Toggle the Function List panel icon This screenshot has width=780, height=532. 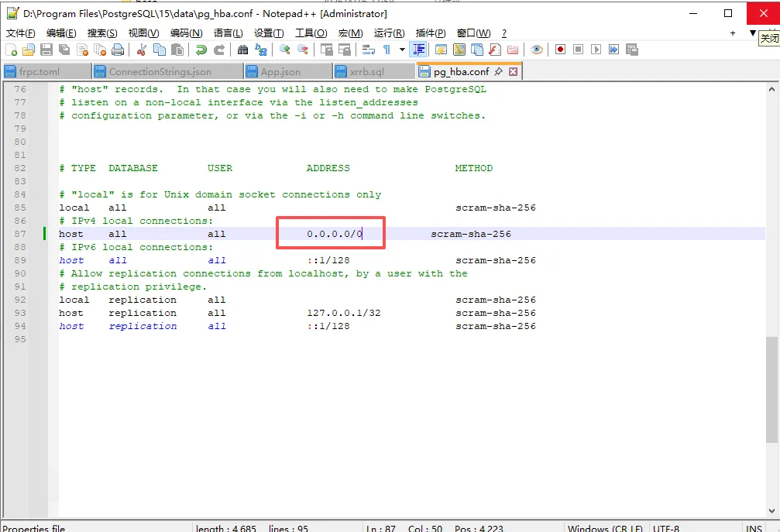click(495, 50)
